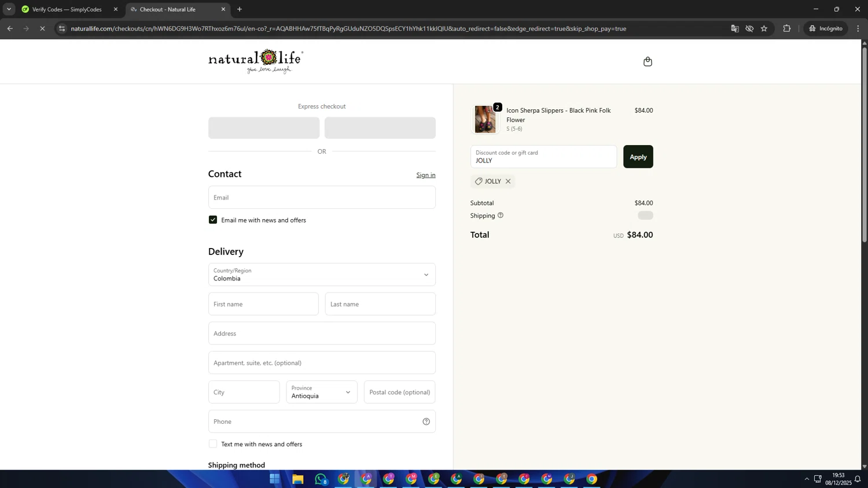Open the shopping bag cart icon
The height and width of the screenshot is (488, 868).
pyautogui.click(x=648, y=62)
